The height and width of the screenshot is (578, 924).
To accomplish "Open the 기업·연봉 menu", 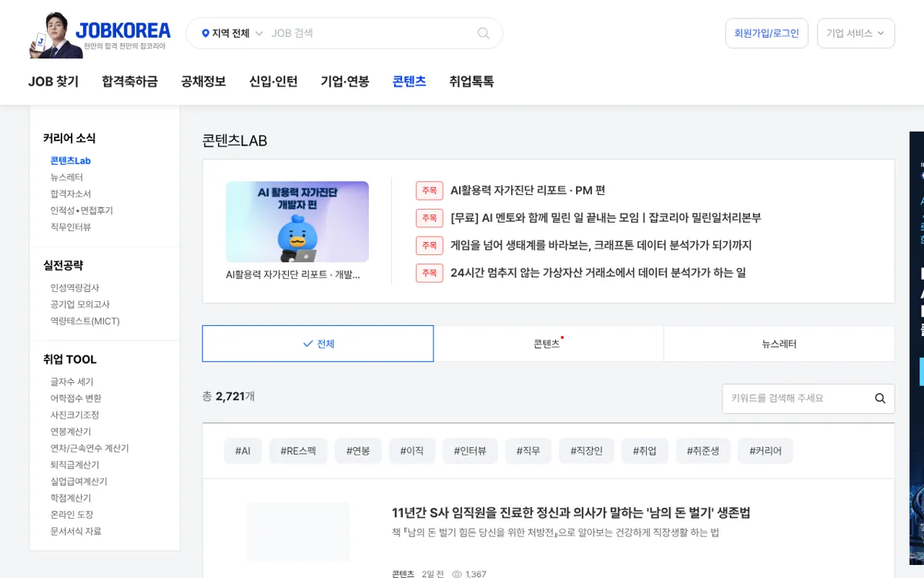I will (x=345, y=81).
